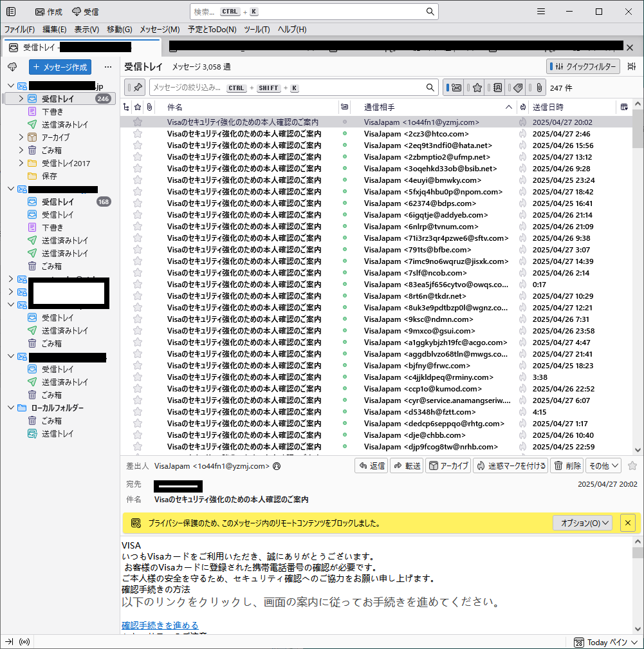Expand the アーカイブ folder
The height and width of the screenshot is (649, 644).
21,137
